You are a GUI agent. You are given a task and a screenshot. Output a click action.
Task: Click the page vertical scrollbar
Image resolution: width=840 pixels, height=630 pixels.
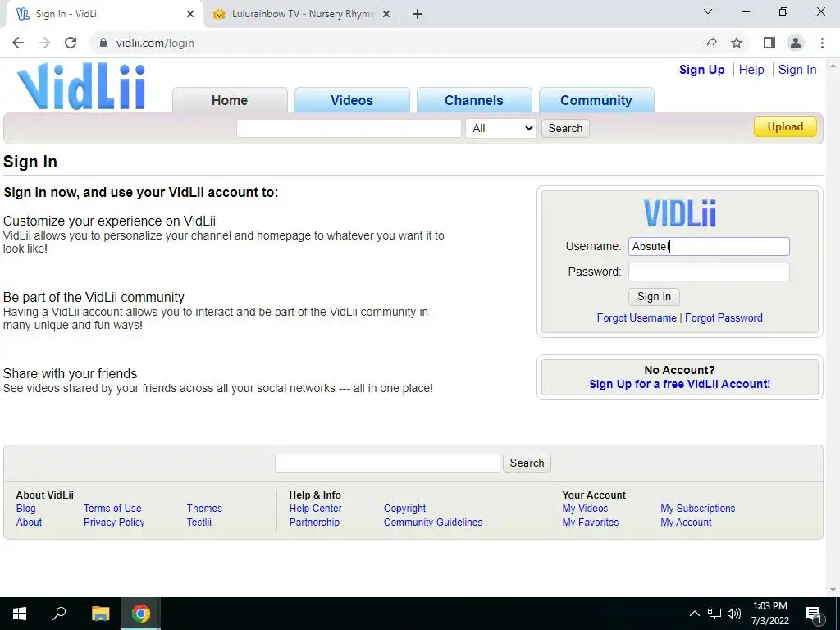pyautogui.click(x=833, y=326)
